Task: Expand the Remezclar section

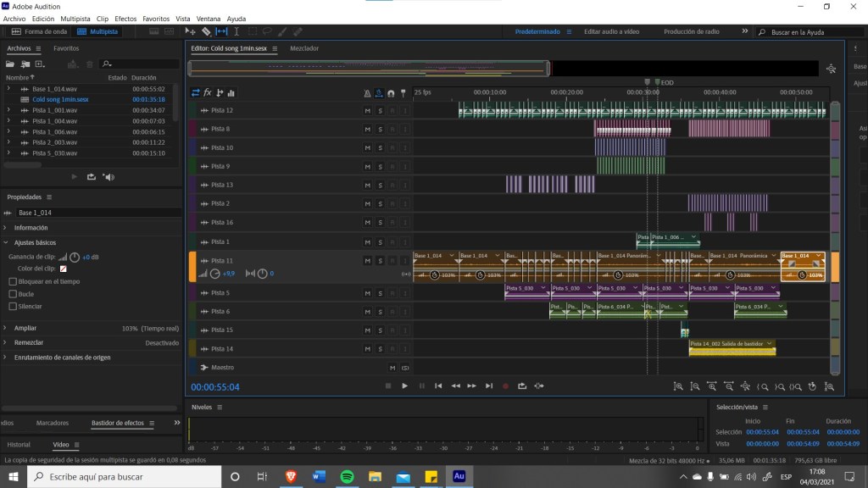Action: point(5,343)
